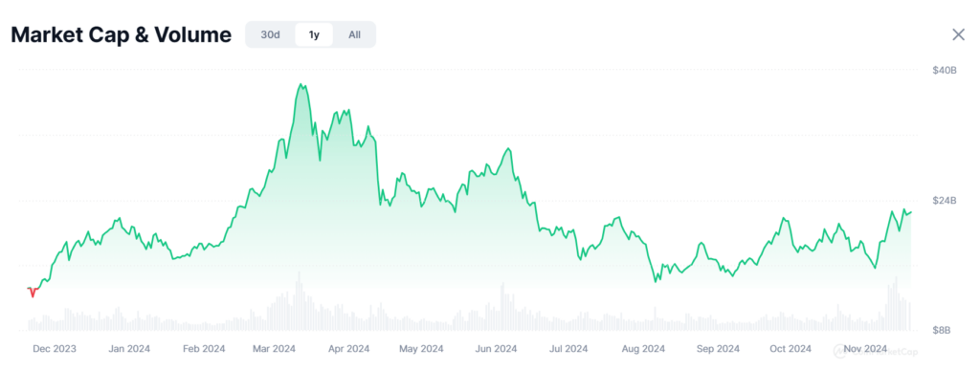
Task: Click the Mar 2024 x-axis label
Action: click(274, 349)
